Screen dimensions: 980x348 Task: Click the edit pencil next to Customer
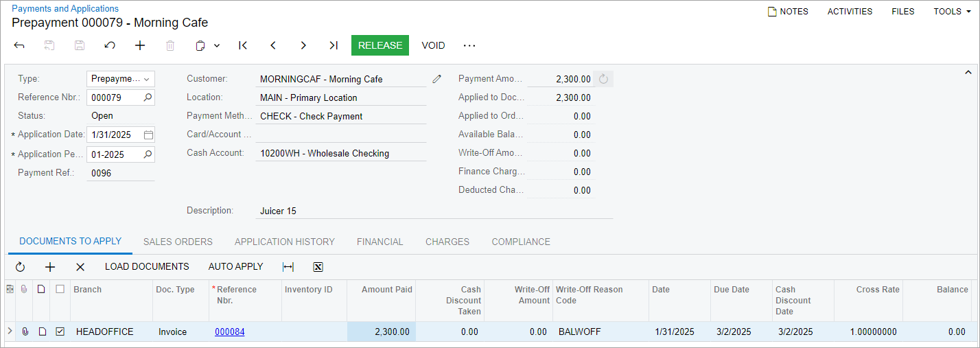point(436,79)
